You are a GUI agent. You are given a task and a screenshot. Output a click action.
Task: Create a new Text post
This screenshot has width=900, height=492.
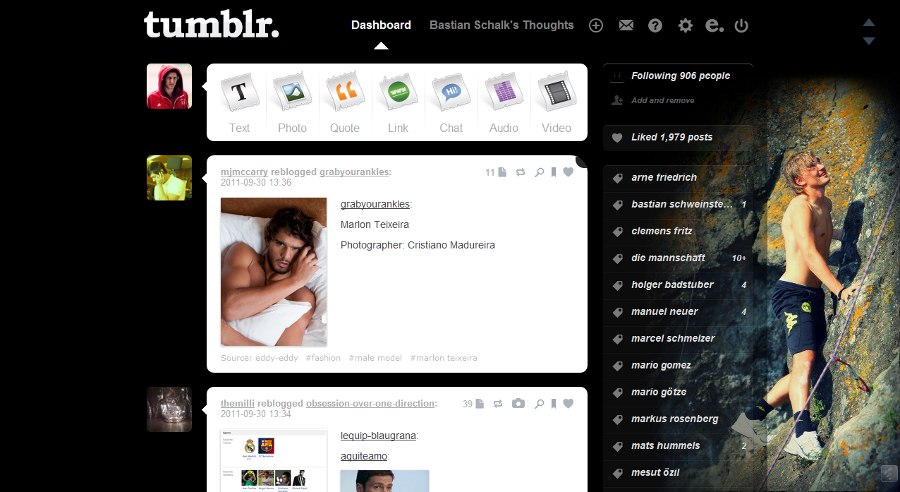click(239, 103)
